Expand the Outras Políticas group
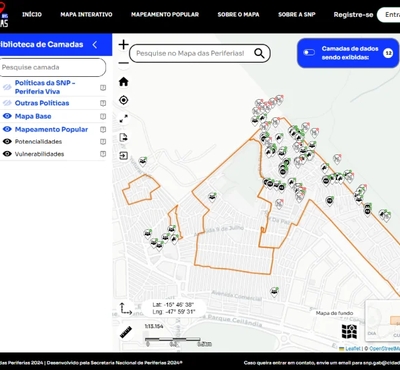The height and width of the screenshot is (370, 400). (x=42, y=103)
